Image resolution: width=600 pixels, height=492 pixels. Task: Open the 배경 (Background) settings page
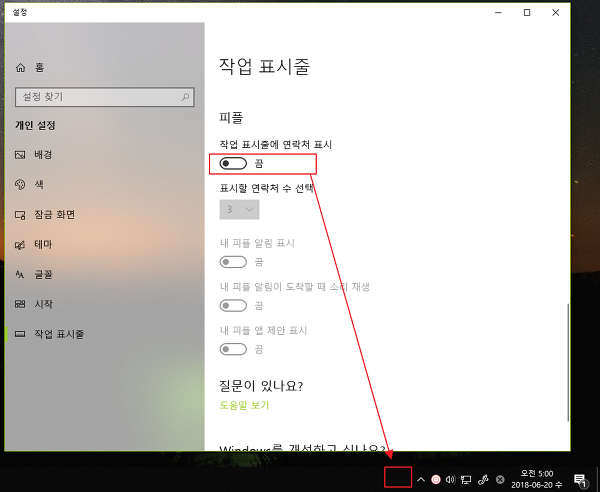pyautogui.click(x=34, y=155)
